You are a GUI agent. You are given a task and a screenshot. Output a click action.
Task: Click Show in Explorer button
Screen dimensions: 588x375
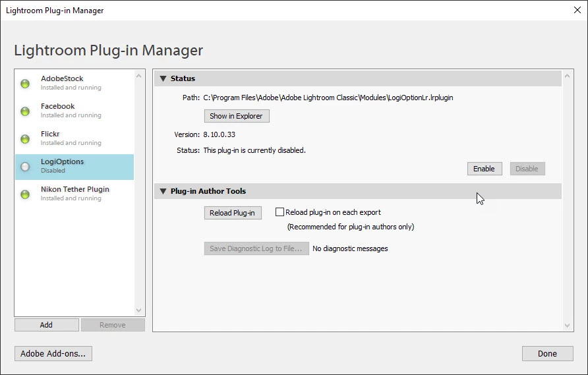tap(237, 116)
